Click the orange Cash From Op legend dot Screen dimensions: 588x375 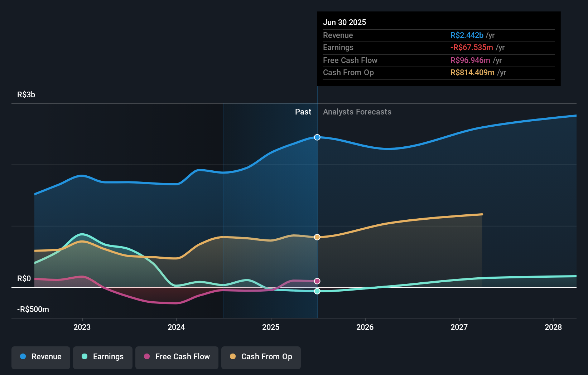tap(233, 357)
